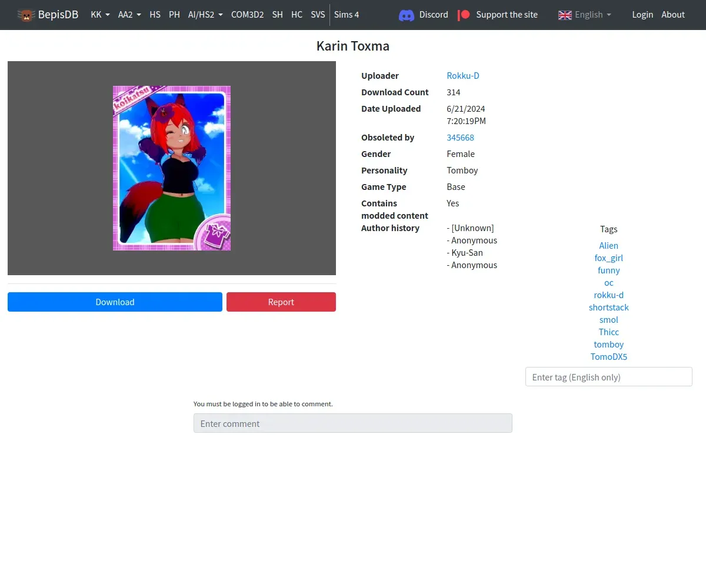Open uploader Rokku-D's profile

click(x=463, y=76)
